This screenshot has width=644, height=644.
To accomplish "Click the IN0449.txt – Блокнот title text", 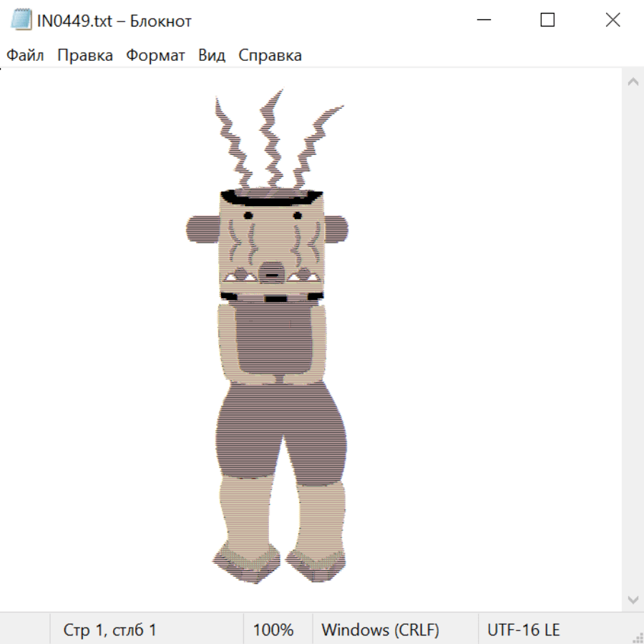I will pos(114,21).
